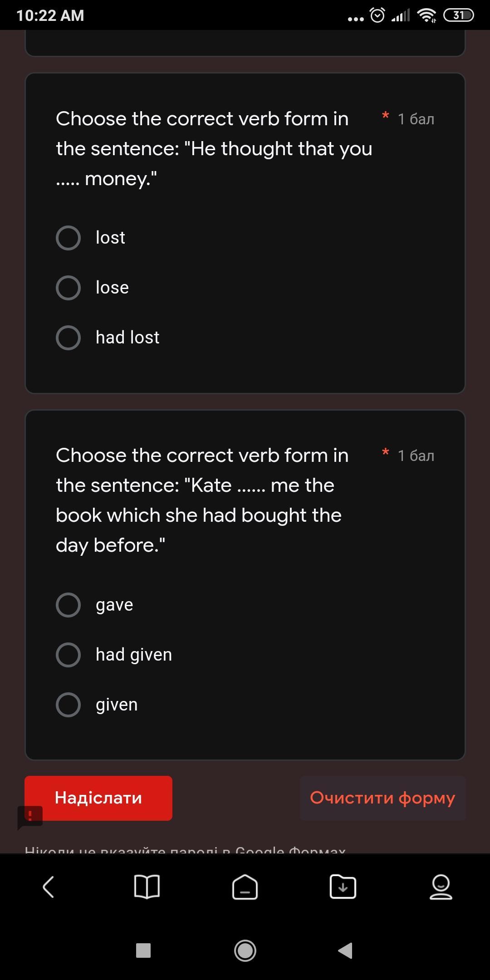This screenshot has height=980, width=490.
Task: Tap the battery indicator in status bar
Action: pyautogui.click(x=458, y=15)
